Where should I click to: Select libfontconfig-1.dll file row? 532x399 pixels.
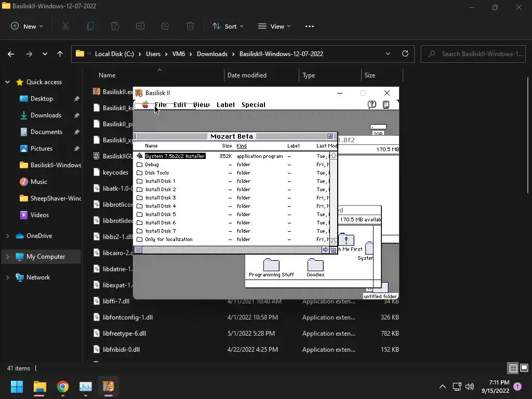[x=246, y=317]
